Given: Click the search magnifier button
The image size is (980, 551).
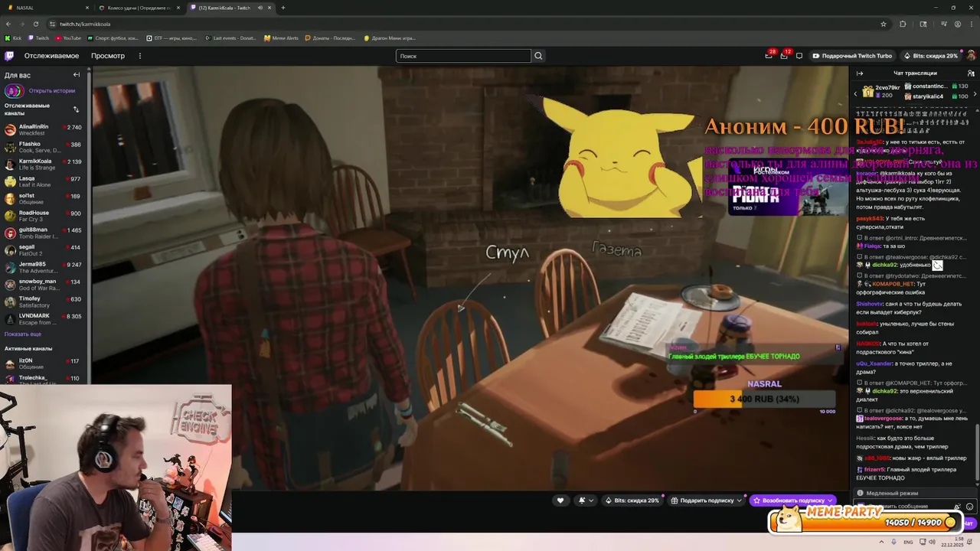Looking at the screenshot, I should tap(538, 56).
